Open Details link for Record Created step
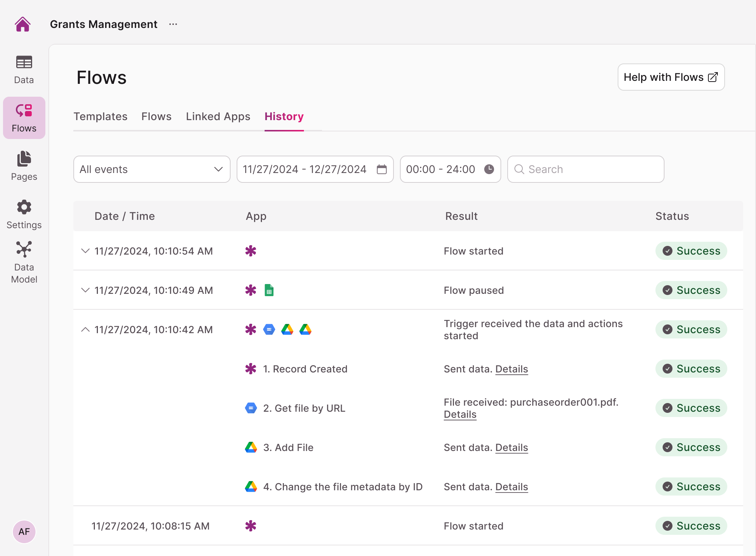756x556 pixels. (511, 369)
